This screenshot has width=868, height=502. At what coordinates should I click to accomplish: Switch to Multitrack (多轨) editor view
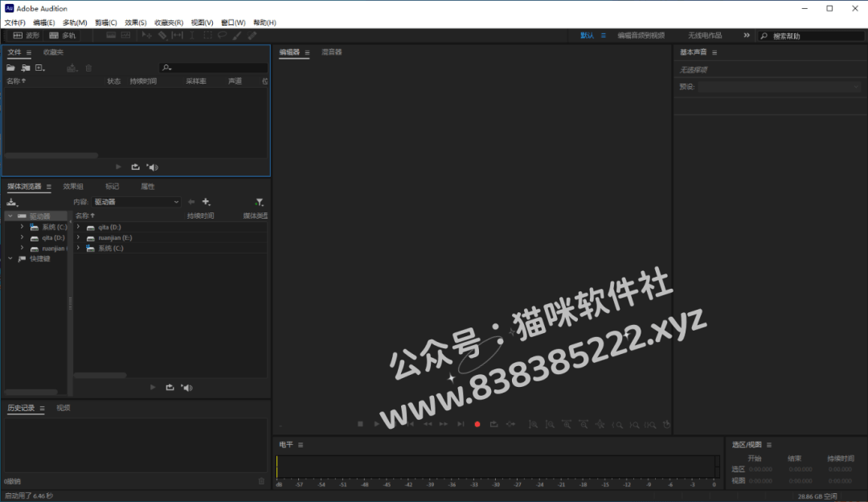(x=62, y=35)
